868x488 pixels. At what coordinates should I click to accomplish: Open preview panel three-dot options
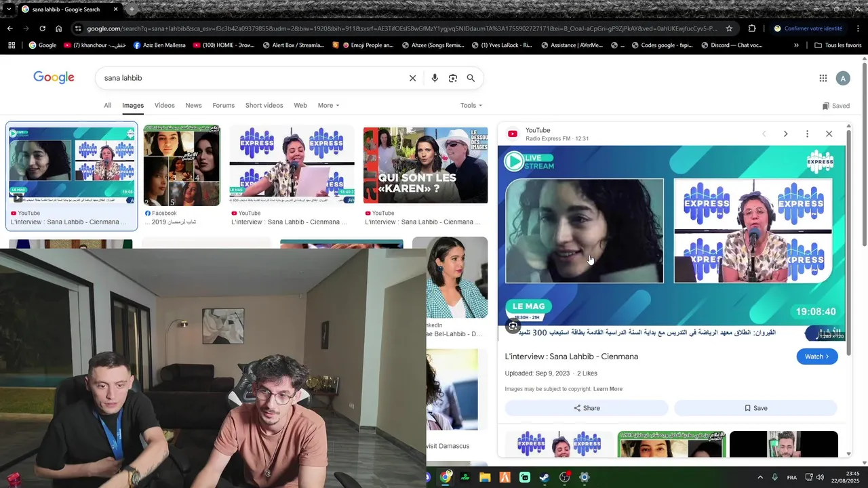point(807,134)
